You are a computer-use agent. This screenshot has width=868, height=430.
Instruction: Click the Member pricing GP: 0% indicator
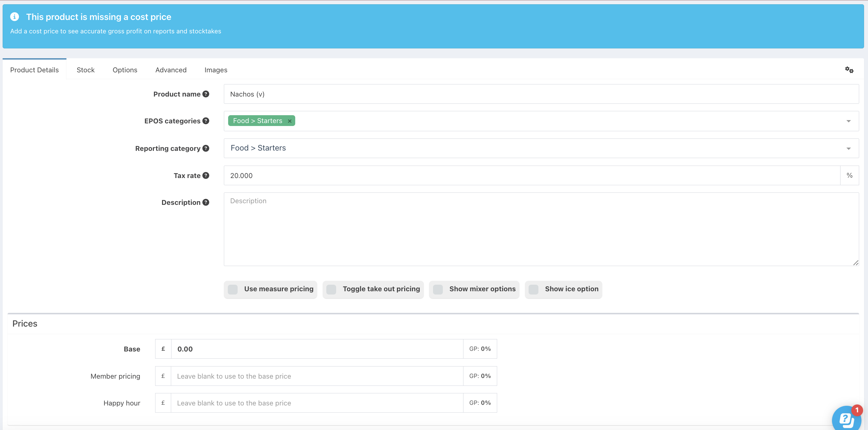click(x=480, y=376)
